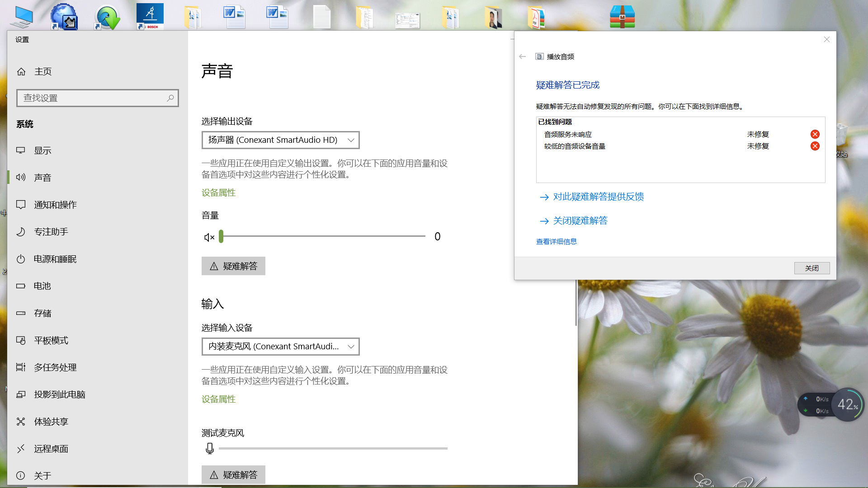This screenshot has height=488, width=868.
Task: Open 查看详细信息 link
Action: click(556, 241)
